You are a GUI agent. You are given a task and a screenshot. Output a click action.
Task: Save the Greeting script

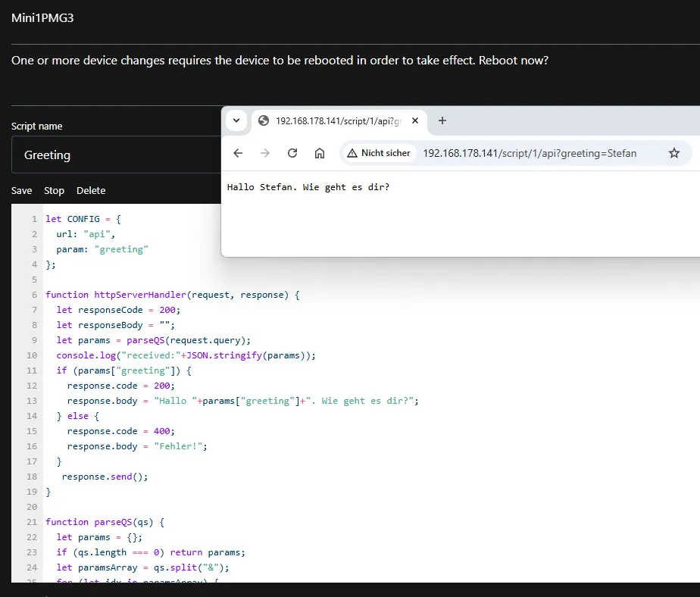coord(21,190)
